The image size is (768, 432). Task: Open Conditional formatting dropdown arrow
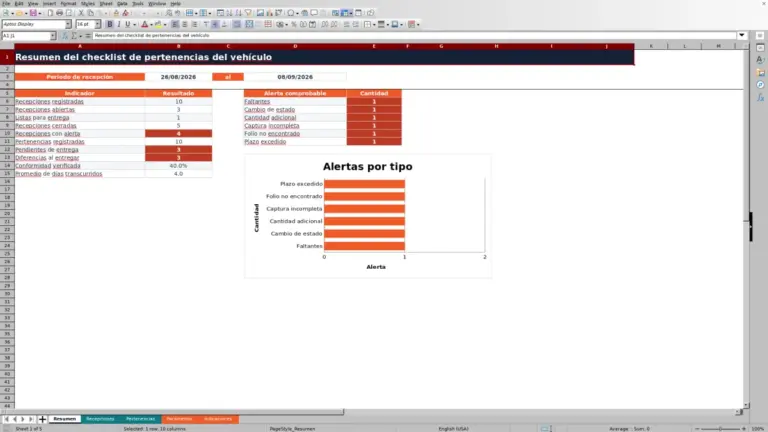click(418, 24)
